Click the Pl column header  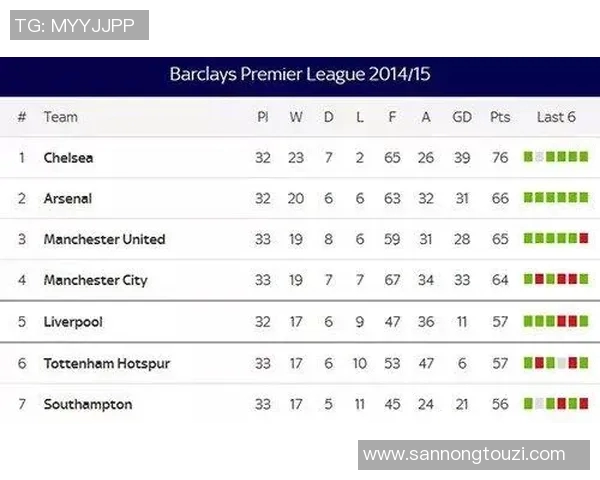pyautogui.click(x=263, y=117)
